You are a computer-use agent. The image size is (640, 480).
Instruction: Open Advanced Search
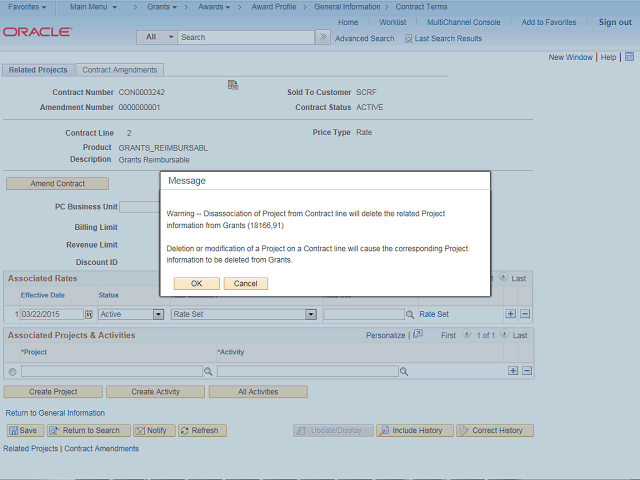pos(364,38)
